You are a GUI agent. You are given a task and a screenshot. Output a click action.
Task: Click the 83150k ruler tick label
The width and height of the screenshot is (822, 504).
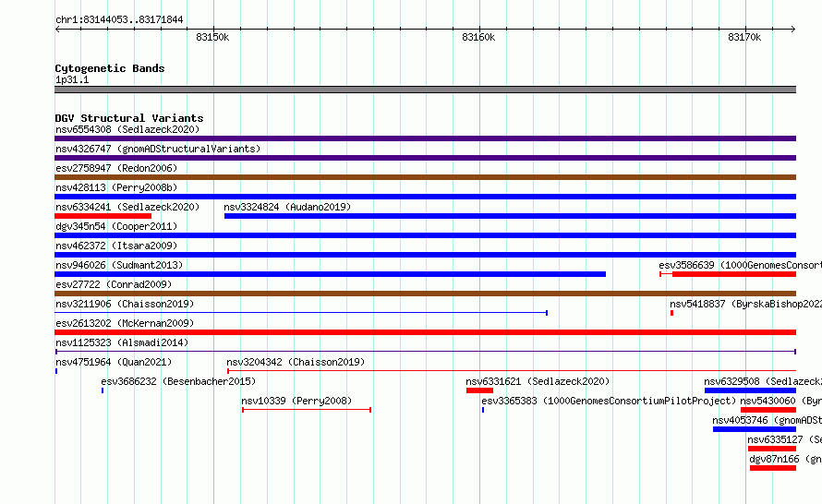tap(212, 37)
